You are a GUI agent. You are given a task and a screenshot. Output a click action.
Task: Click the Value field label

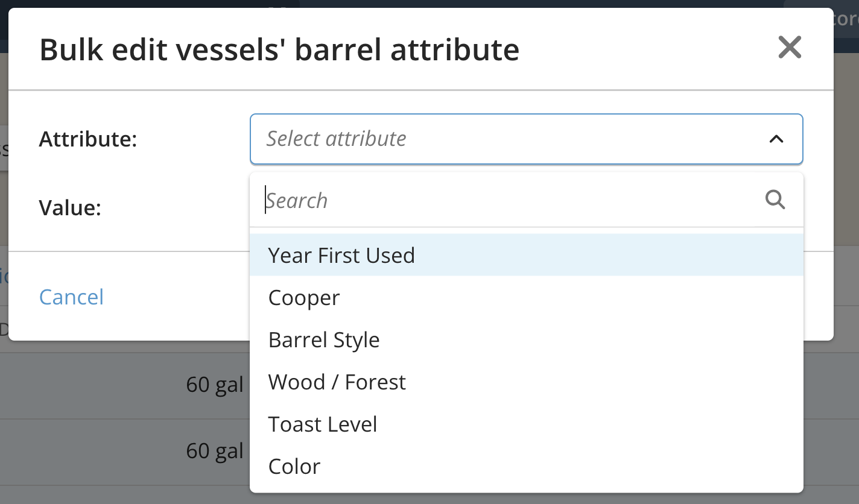(x=70, y=208)
